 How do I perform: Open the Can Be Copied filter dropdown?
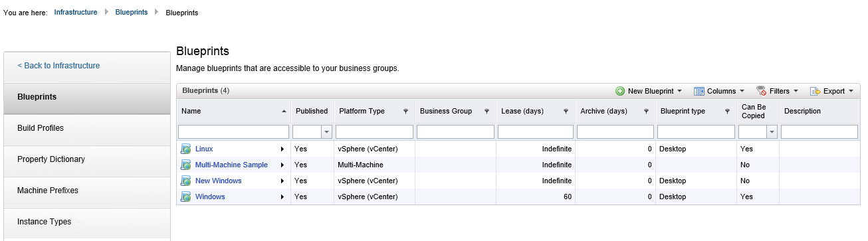tap(772, 132)
